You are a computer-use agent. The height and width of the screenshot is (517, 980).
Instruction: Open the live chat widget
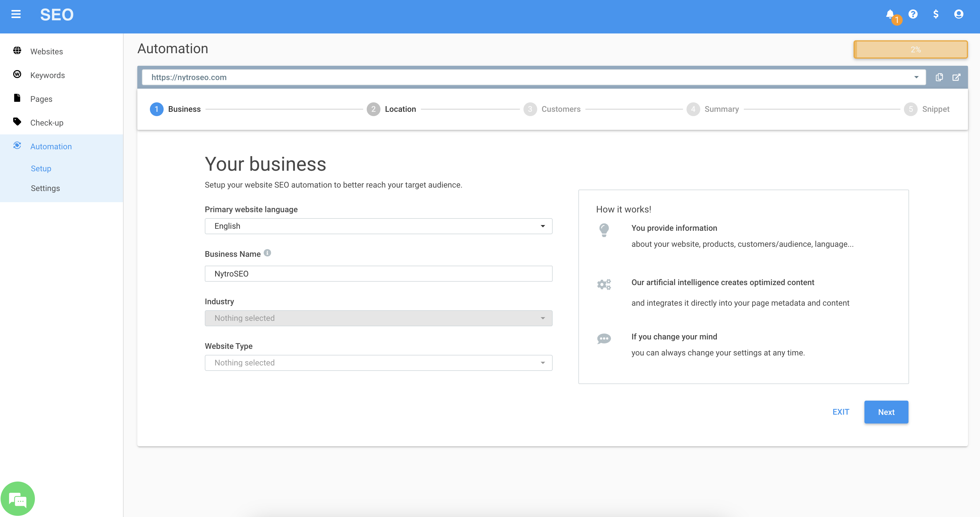coord(17,499)
